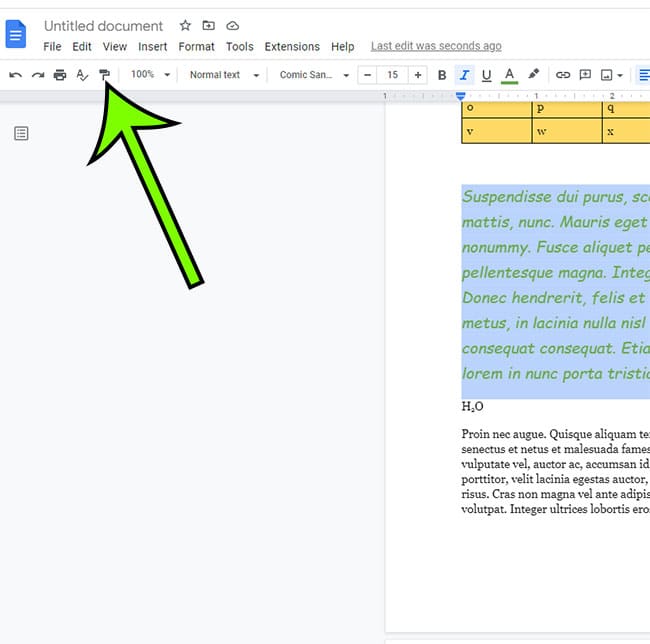Click the blue indent marker on ruler
650x644 pixels.
tap(461, 96)
